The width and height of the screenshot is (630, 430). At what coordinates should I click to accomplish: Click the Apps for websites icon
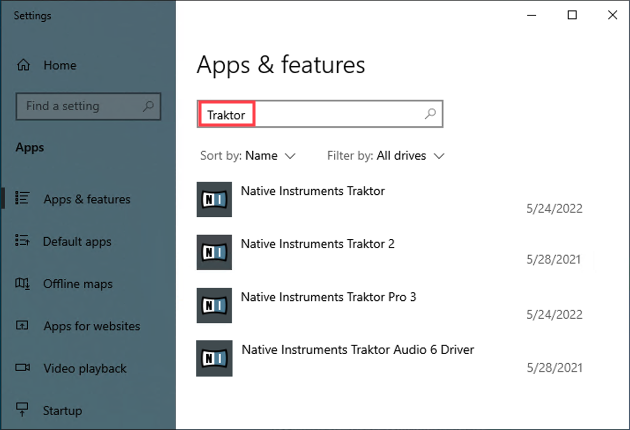pyautogui.click(x=22, y=325)
